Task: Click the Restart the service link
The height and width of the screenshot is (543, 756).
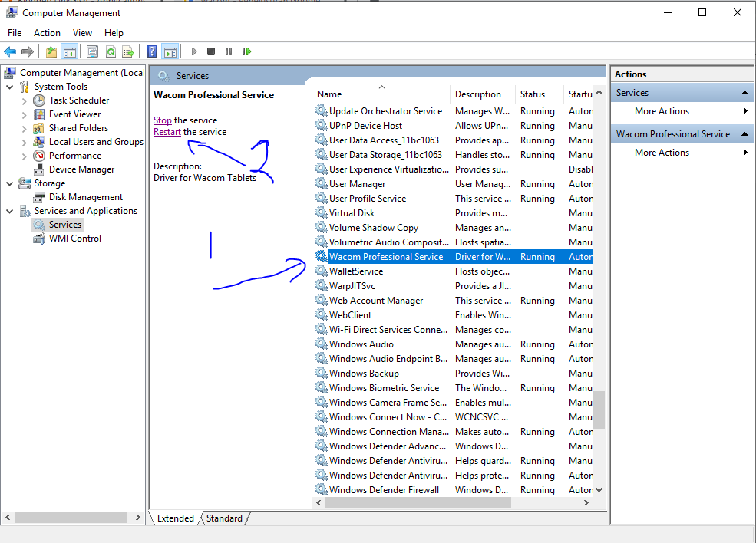Action: [167, 132]
